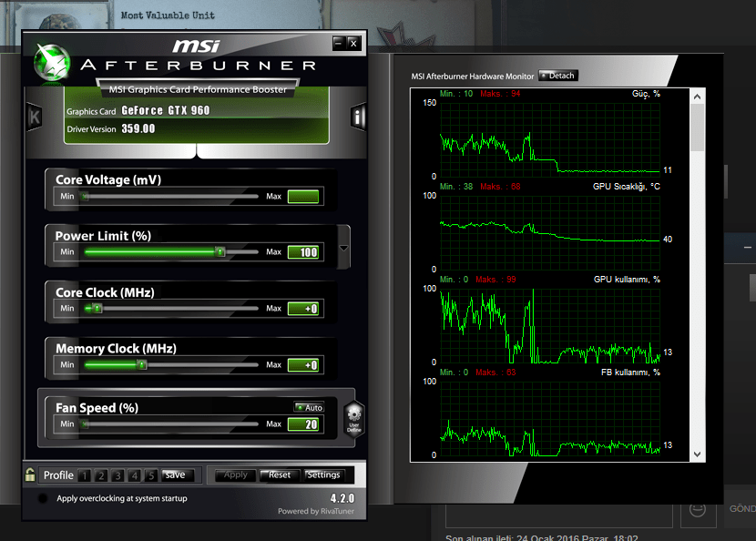Detach the hardware monitor window
This screenshot has height=541, width=756.
(x=557, y=76)
